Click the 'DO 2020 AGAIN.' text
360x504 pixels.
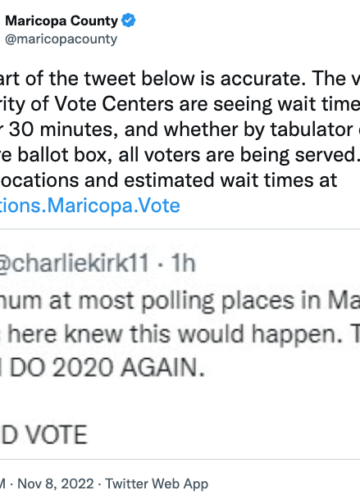[x=103, y=368]
